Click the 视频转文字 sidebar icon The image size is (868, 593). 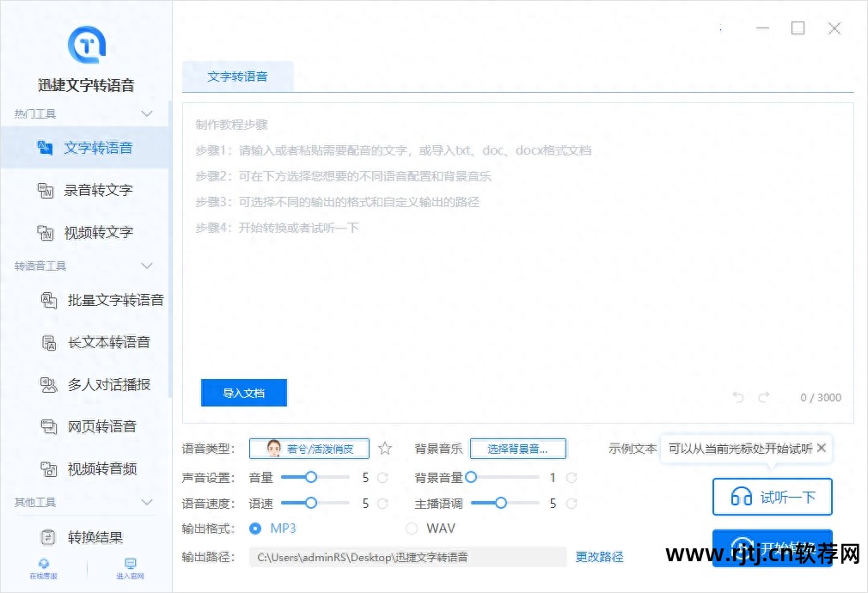[45, 233]
